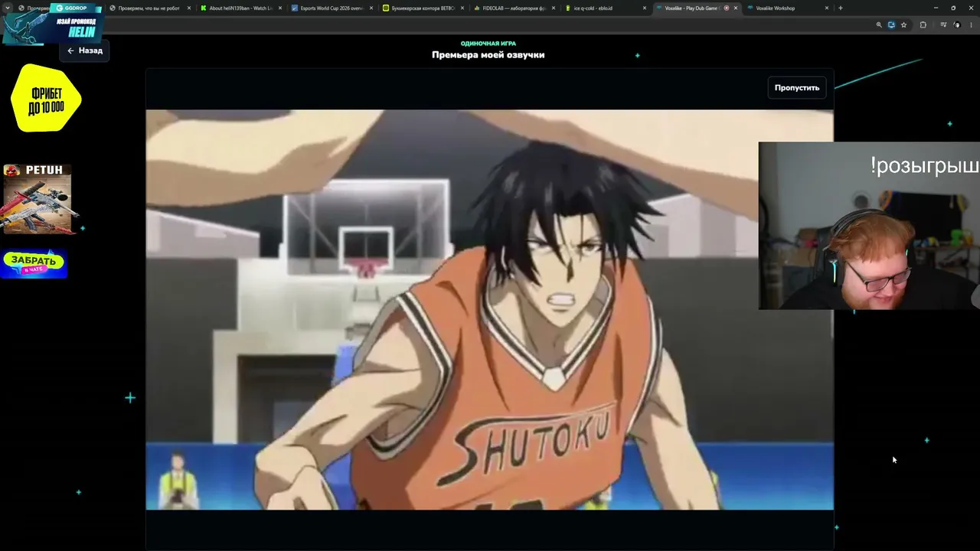
Task: Close the 'Проверяем, что вы не робот' tab
Action: (189, 8)
